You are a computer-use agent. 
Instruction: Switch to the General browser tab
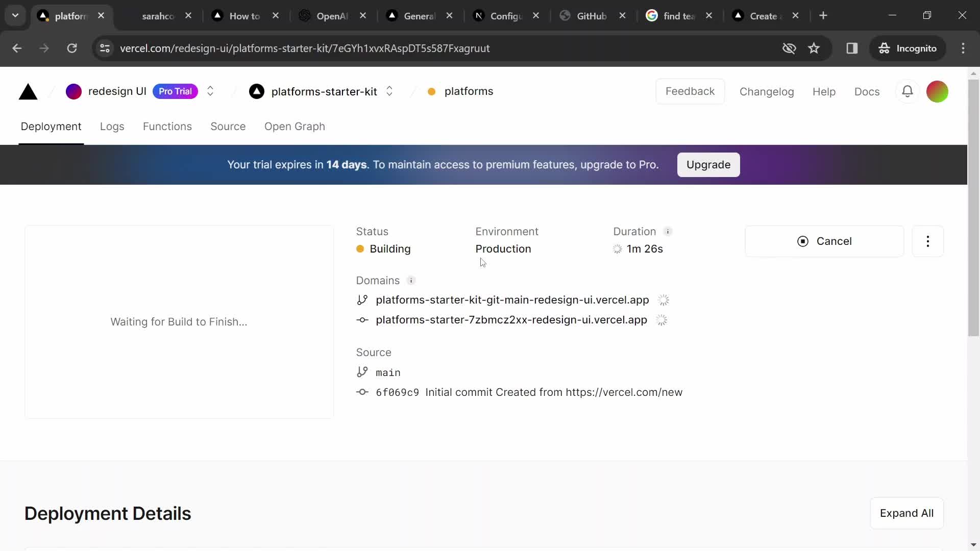[419, 16]
